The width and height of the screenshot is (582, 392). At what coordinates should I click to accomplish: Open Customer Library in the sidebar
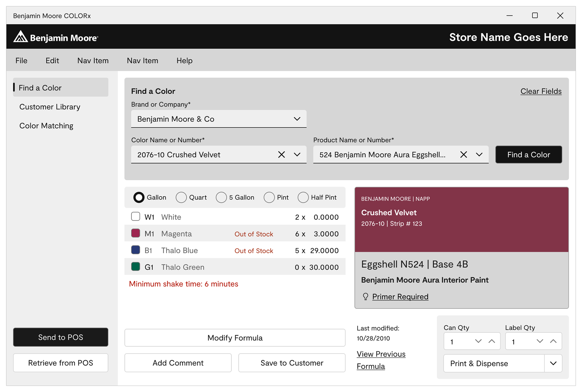(50, 107)
